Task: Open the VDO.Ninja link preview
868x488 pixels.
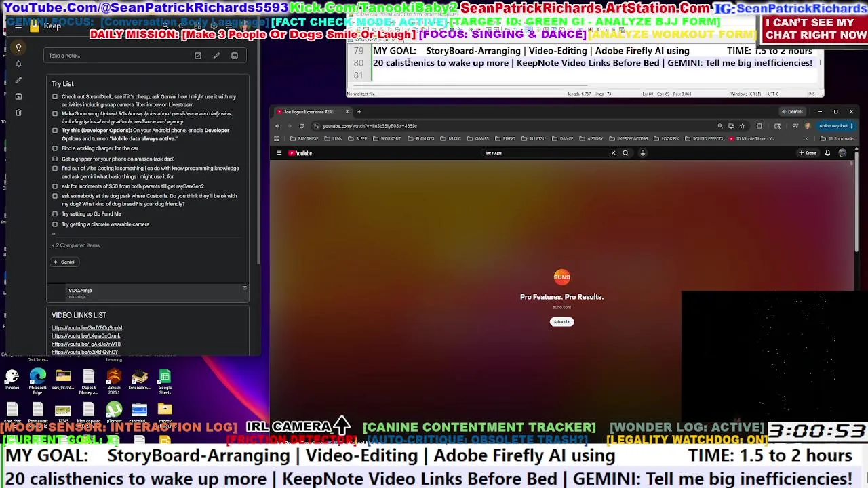Action: click(148, 293)
